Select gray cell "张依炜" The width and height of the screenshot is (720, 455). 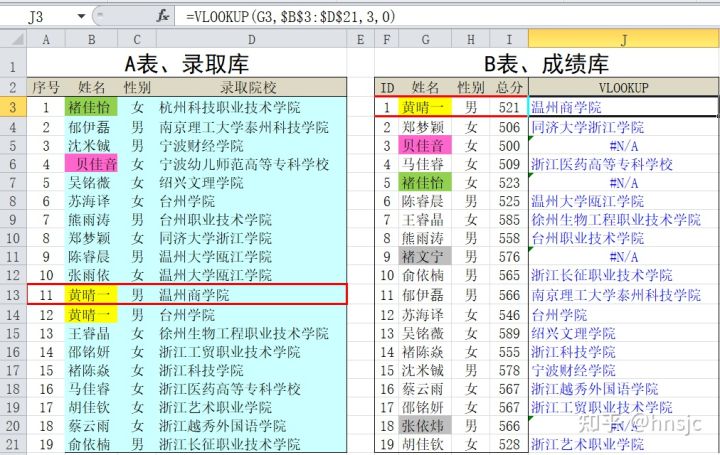[x=425, y=426]
